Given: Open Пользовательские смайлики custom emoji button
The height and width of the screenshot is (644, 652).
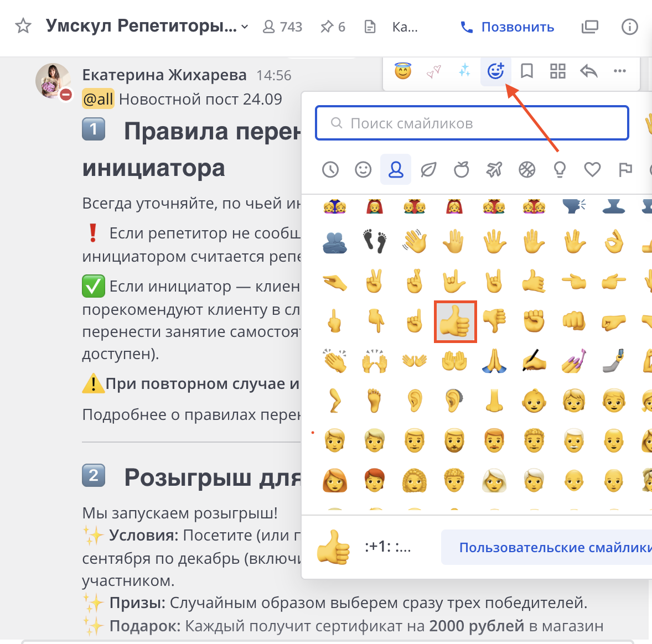Looking at the screenshot, I should 546,547.
